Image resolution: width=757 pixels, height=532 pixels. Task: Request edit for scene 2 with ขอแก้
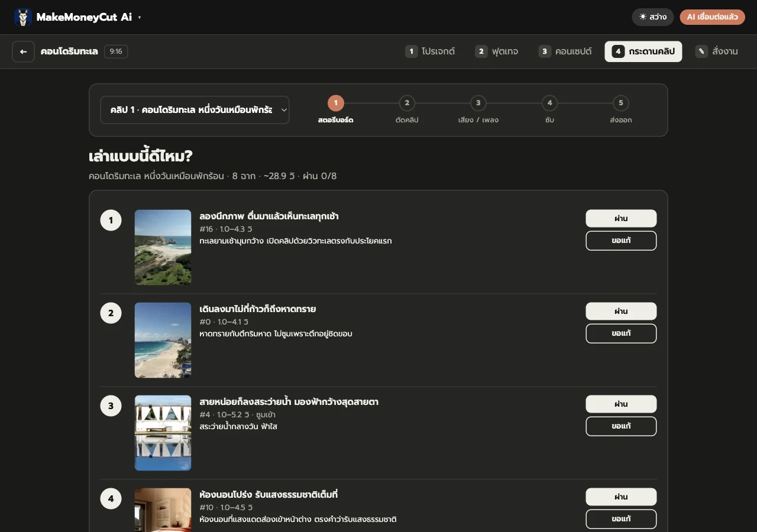[x=621, y=333]
